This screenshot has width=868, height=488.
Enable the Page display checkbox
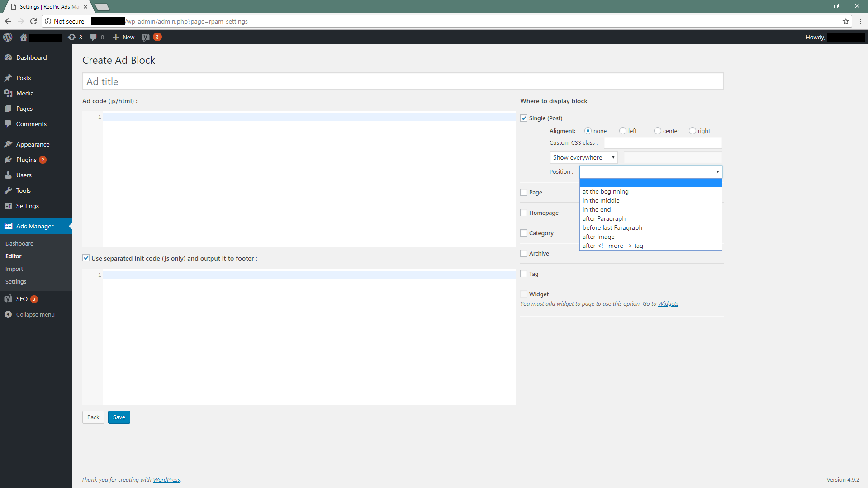pos(524,192)
